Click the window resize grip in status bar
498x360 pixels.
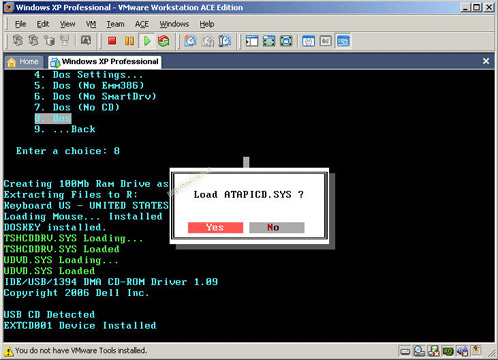click(492, 352)
